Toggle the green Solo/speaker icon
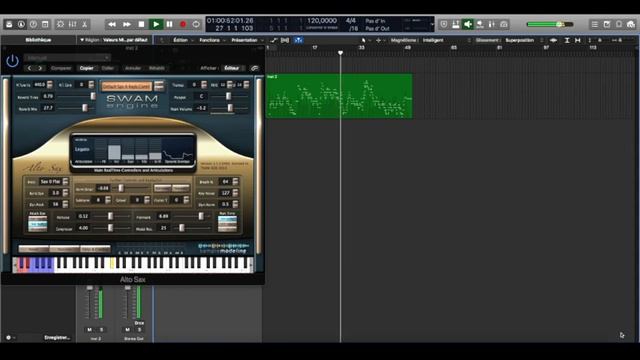 pyautogui.click(x=468, y=24)
